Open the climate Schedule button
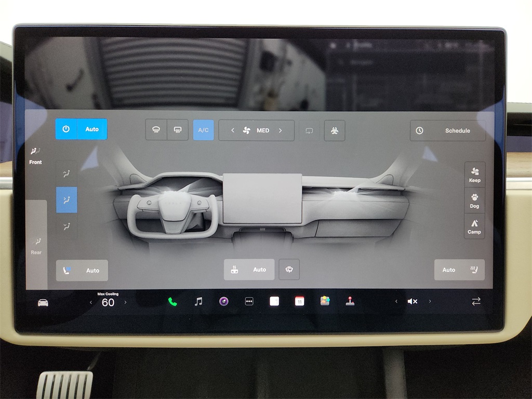This screenshot has width=532, height=399. (x=448, y=130)
